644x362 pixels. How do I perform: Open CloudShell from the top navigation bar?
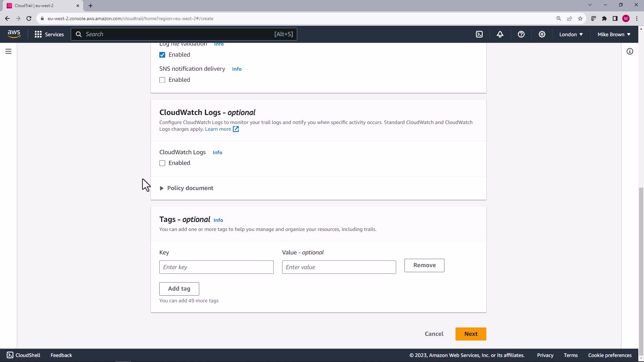[479, 34]
